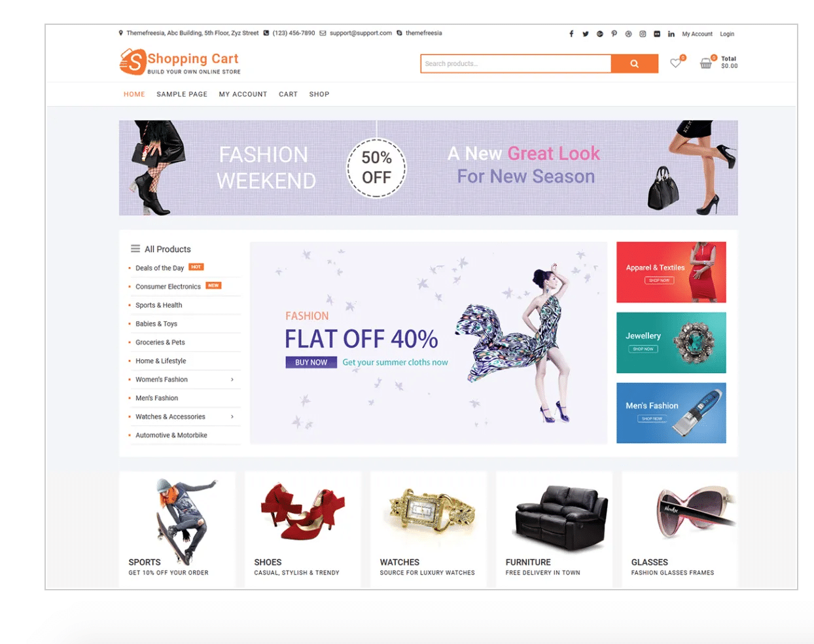The image size is (814, 644).
Task: Open the Instagram icon in header
Action: (643, 34)
